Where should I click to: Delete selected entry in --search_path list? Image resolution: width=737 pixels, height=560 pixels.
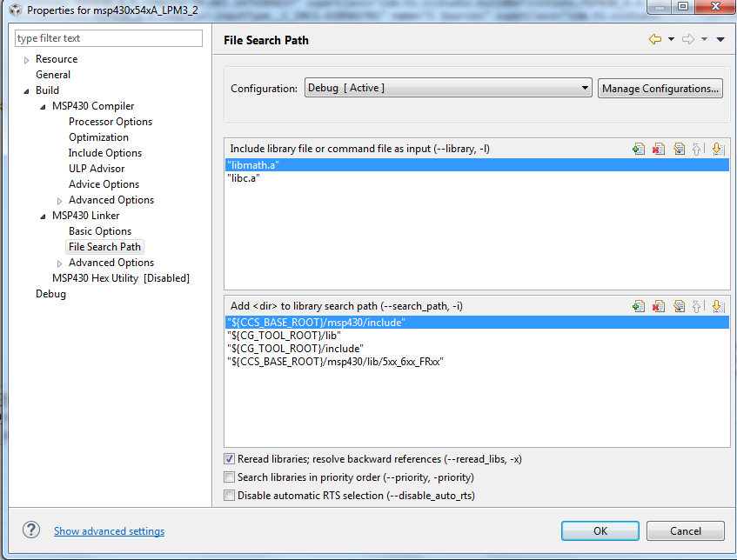(659, 307)
